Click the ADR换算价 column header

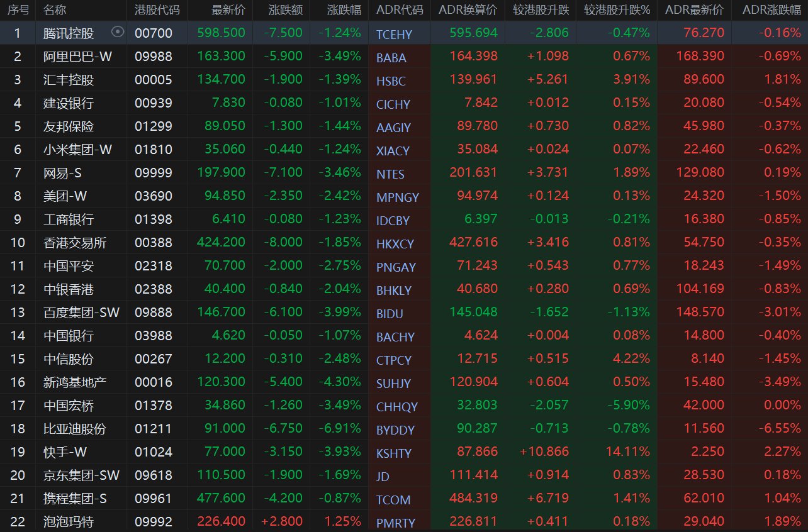click(468, 10)
